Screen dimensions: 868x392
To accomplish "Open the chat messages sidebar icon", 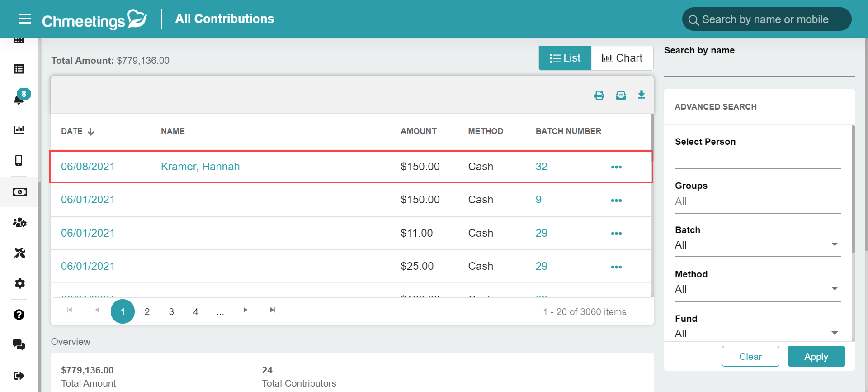I will click(x=19, y=345).
